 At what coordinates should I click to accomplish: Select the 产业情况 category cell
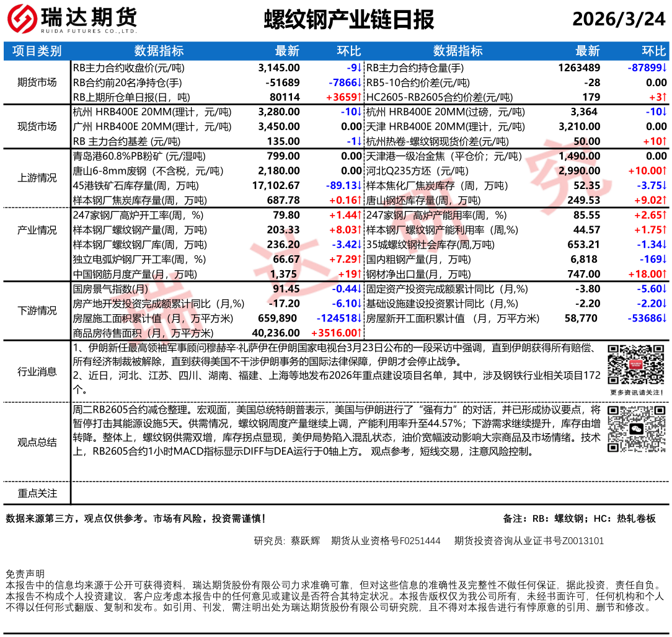(x=37, y=230)
